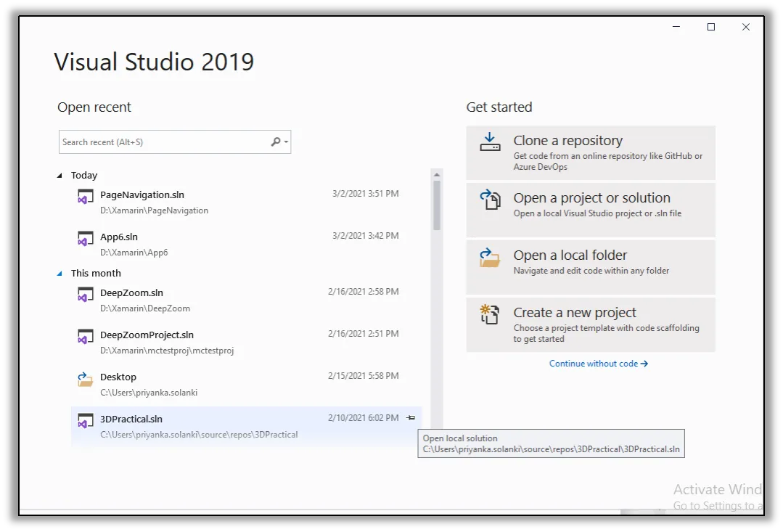783x532 pixels.
Task: Click Create a new project button
Action: (591, 324)
